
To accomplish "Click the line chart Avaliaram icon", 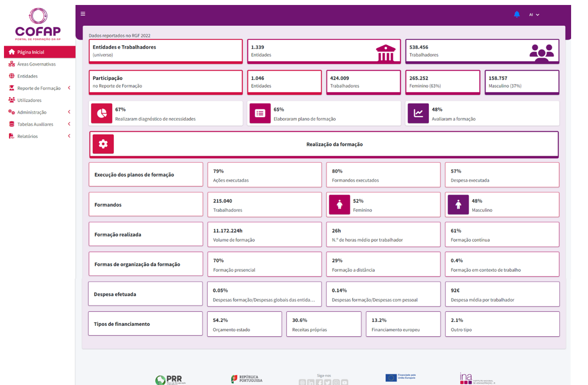I will (418, 113).
